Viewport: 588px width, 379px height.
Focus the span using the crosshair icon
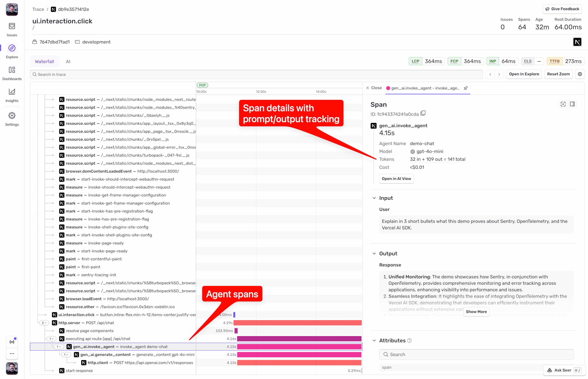563,104
